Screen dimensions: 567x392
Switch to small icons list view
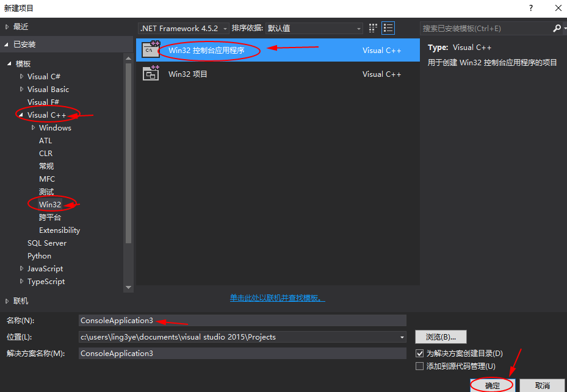pos(388,28)
